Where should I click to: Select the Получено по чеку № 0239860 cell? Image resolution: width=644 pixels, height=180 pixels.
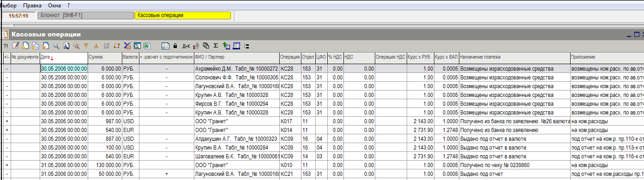tap(515, 165)
